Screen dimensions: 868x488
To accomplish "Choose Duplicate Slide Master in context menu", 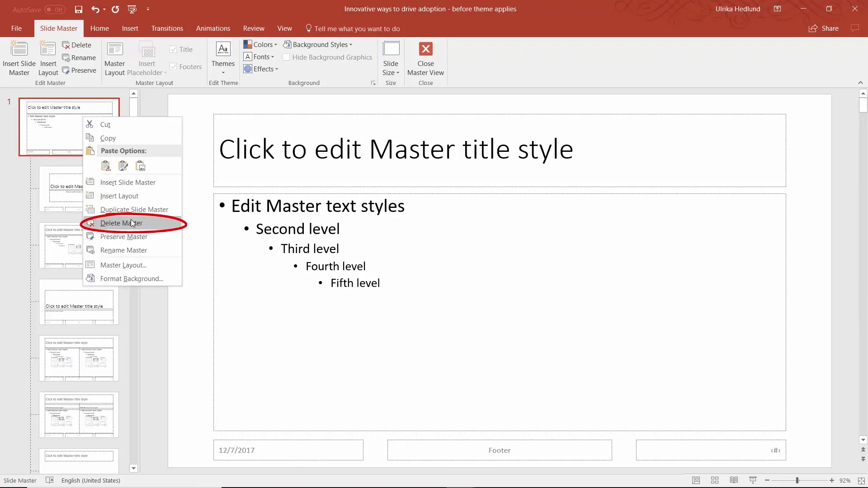I will [x=132, y=210].
